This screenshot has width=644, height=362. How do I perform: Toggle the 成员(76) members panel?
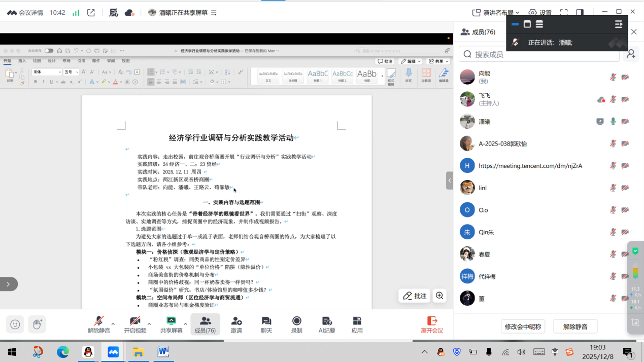(206, 324)
